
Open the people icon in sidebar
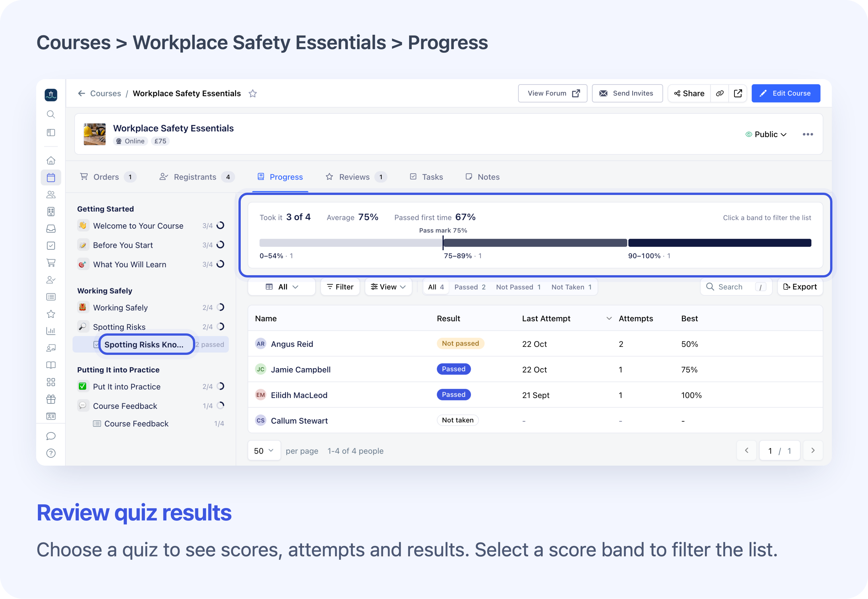(x=51, y=194)
